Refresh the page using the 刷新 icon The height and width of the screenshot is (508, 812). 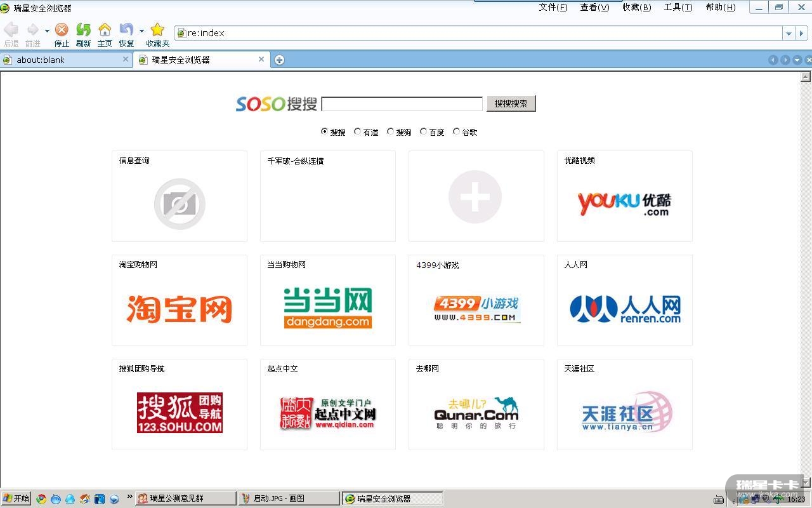[83, 30]
